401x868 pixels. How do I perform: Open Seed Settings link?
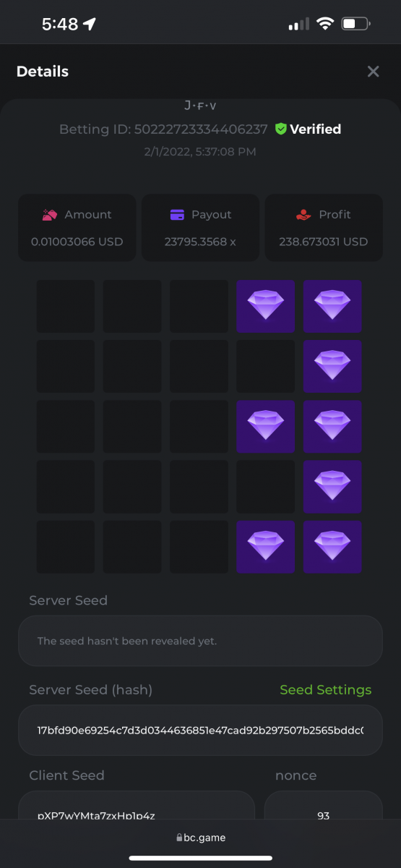[x=326, y=689]
